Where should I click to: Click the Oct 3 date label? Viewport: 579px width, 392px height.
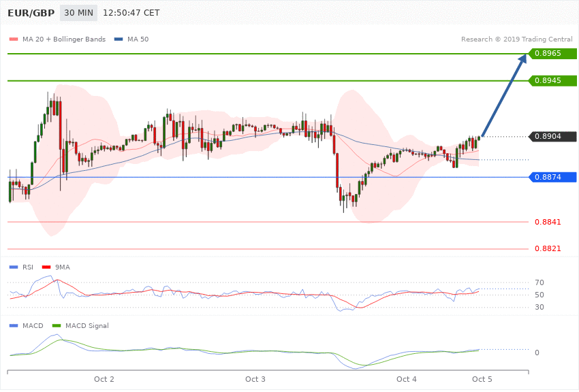[255, 379]
